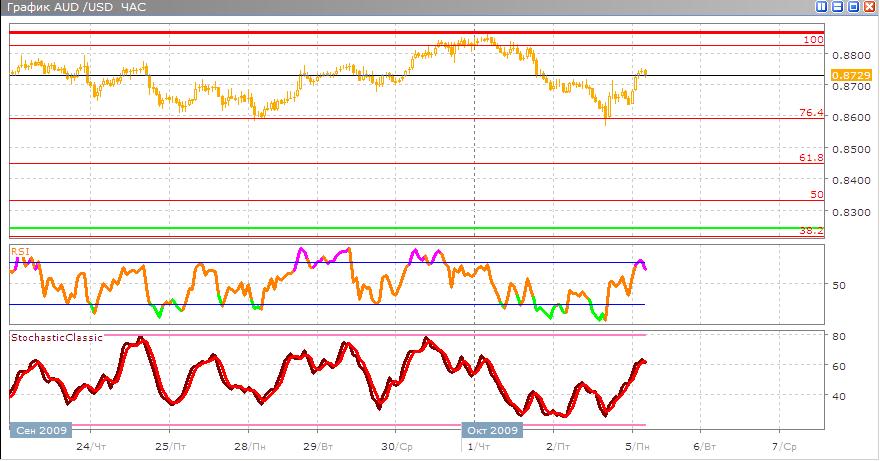Minimize the AUD/USD chart window
Image resolution: width=880 pixels, height=461 pixels.
[838, 7]
